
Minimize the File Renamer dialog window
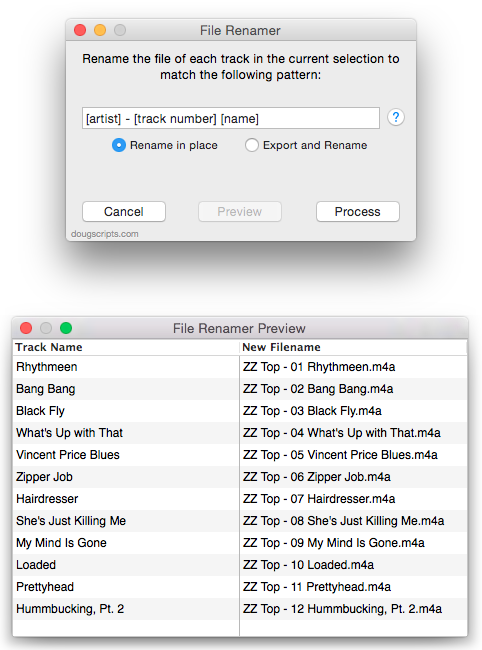pyautogui.click(x=100, y=30)
